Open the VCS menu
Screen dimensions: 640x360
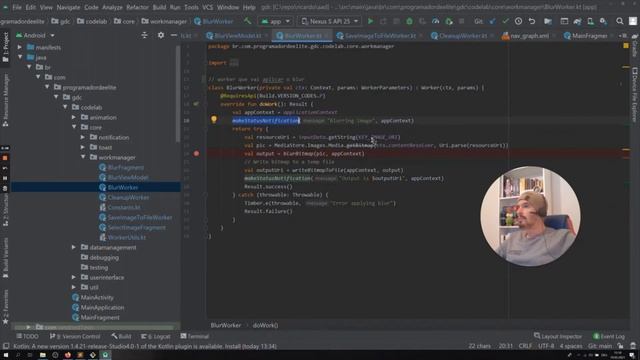[x=207, y=7]
